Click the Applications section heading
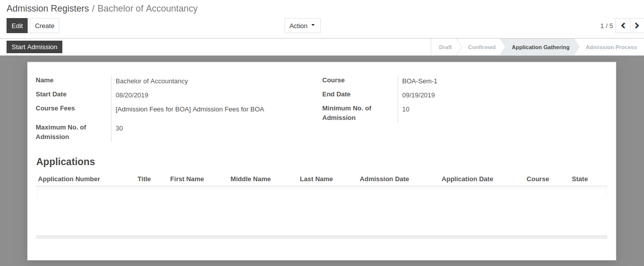Screen dimensions: 644x266 pos(65,162)
